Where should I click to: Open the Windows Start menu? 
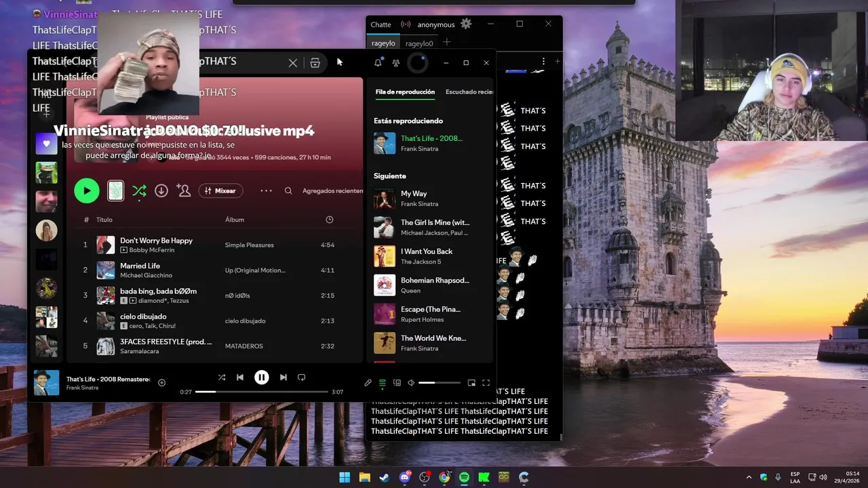point(344,477)
